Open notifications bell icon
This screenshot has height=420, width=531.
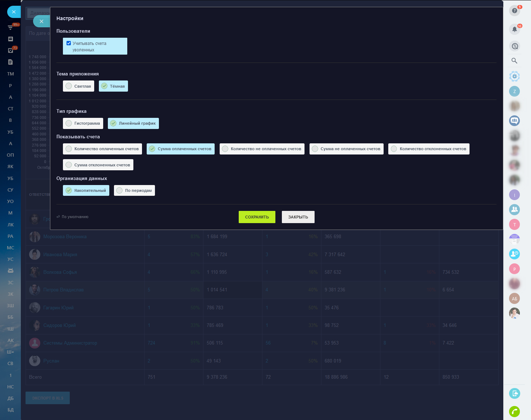point(514,29)
